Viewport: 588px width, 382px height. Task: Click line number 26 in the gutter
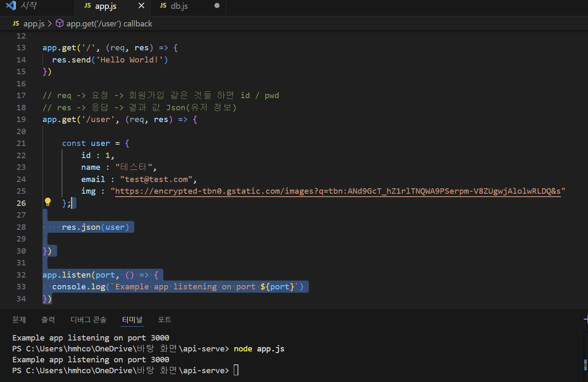click(21, 203)
